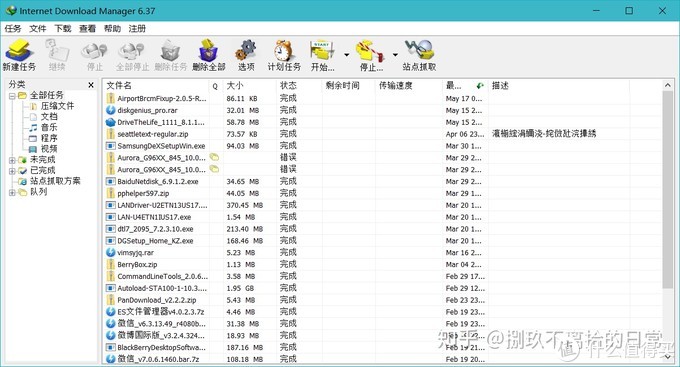Open the 帮助 menu

tap(112, 29)
